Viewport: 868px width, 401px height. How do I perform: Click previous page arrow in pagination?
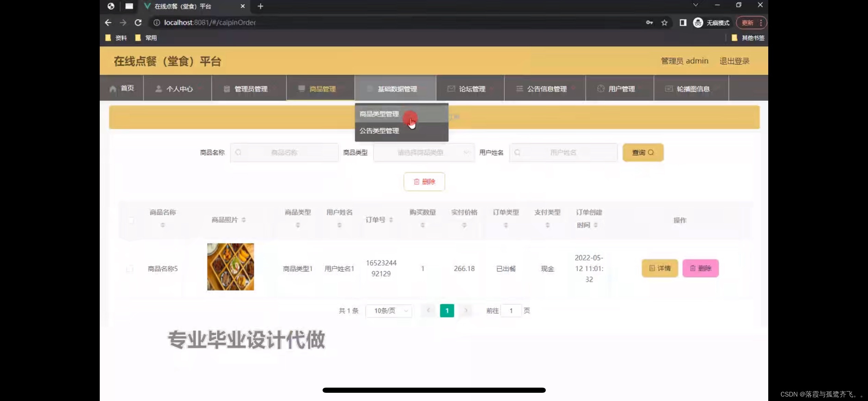428,311
